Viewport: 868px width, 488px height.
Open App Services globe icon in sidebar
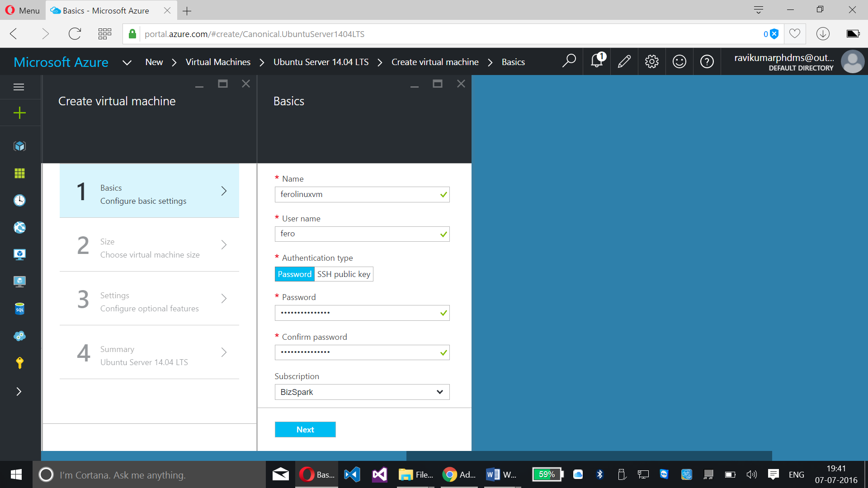pos(19,227)
